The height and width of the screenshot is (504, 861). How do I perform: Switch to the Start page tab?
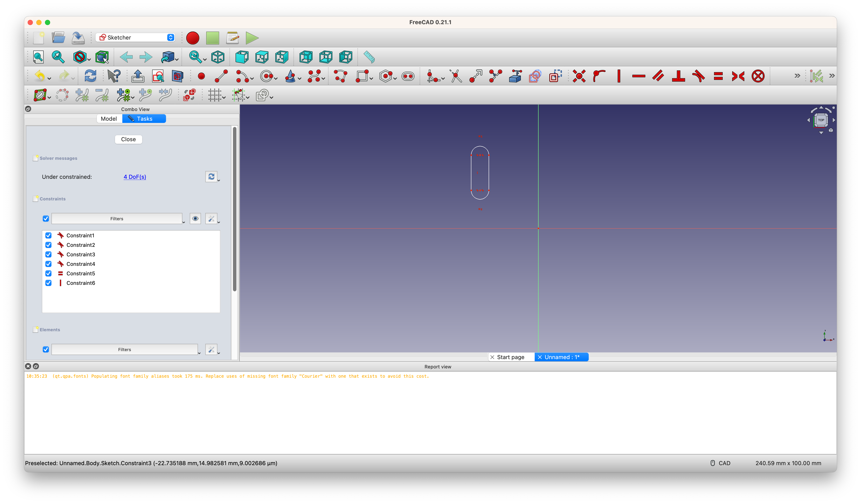coord(510,357)
